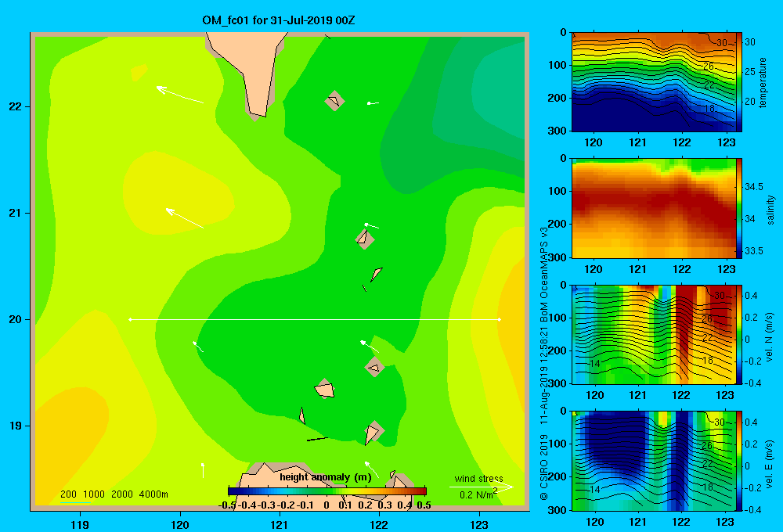Click the 'wind stress' label
This screenshot has height=532, width=783.
coord(478,478)
